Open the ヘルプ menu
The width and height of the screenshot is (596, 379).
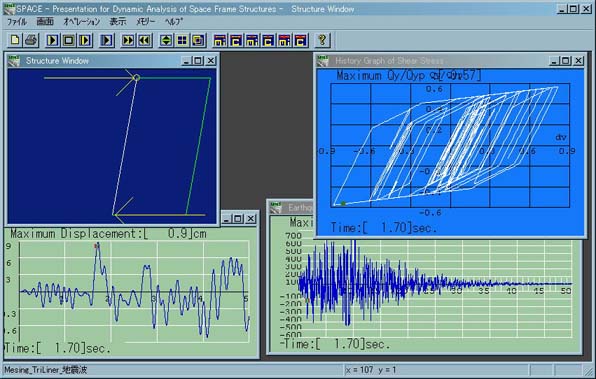(173, 22)
